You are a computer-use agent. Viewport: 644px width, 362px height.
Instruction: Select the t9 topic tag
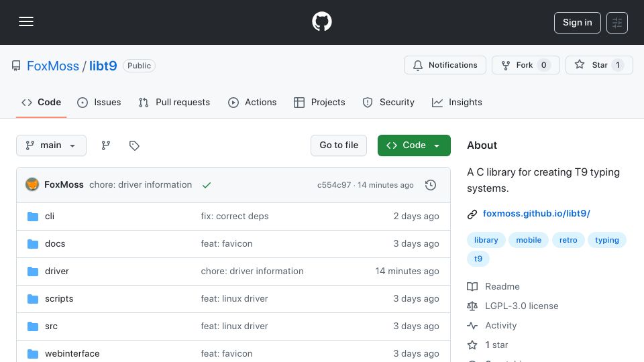[478, 259]
